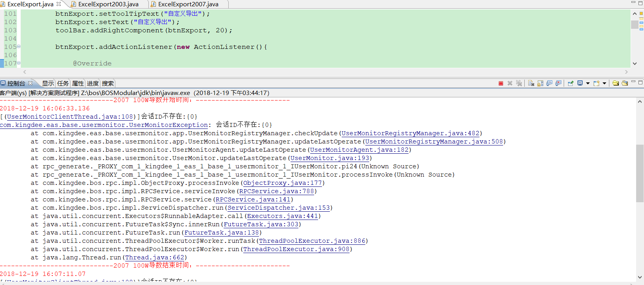Viewport: 644px width, 285px height.
Task: Open UserMonitor.java:193 link
Action: (x=330, y=158)
